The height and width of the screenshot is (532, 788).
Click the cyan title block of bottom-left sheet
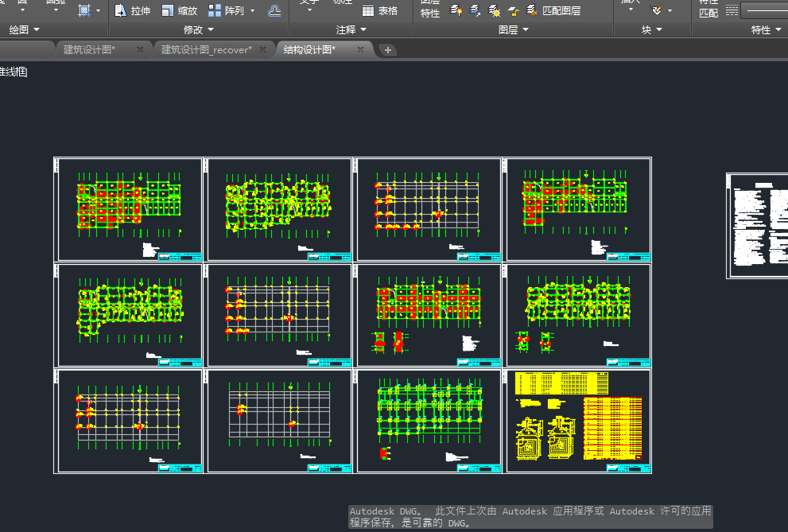pyautogui.click(x=180, y=468)
